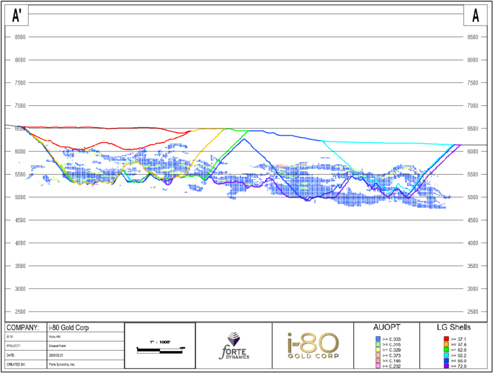Select the yellow AUOPT legend swatch
The image size is (493, 373).
(378, 350)
